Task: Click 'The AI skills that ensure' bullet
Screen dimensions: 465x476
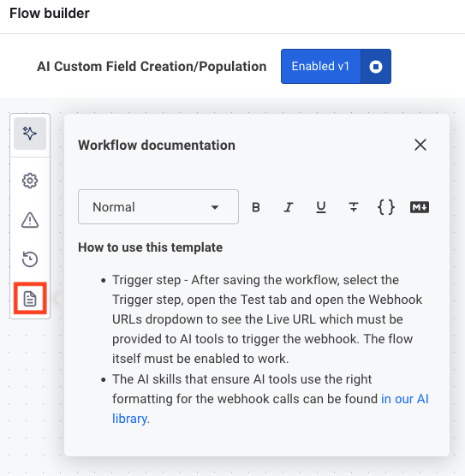Action: point(271,399)
